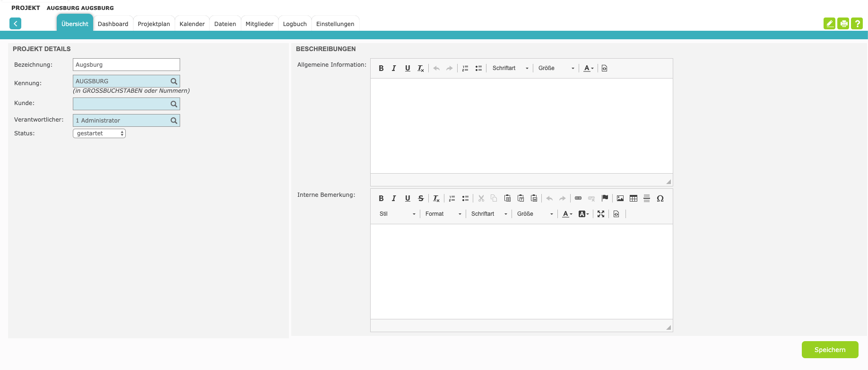Click the anchor flag icon

click(605, 198)
